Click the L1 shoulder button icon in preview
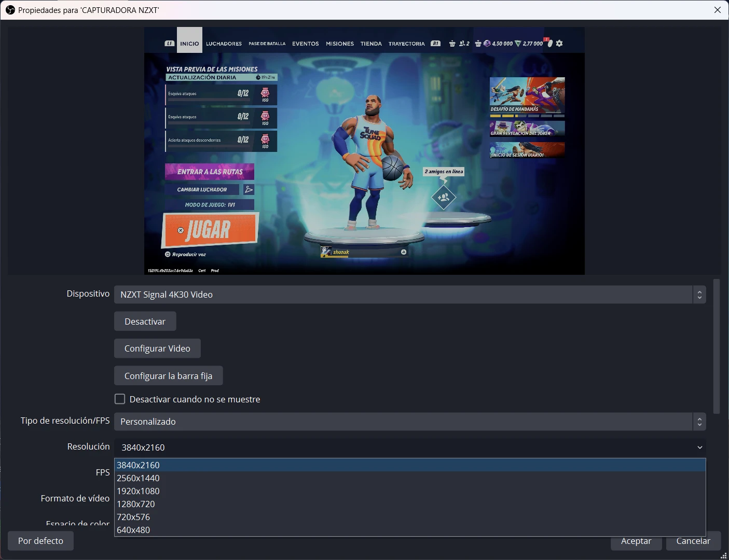Screen dimensions: 729x560 point(169,44)
